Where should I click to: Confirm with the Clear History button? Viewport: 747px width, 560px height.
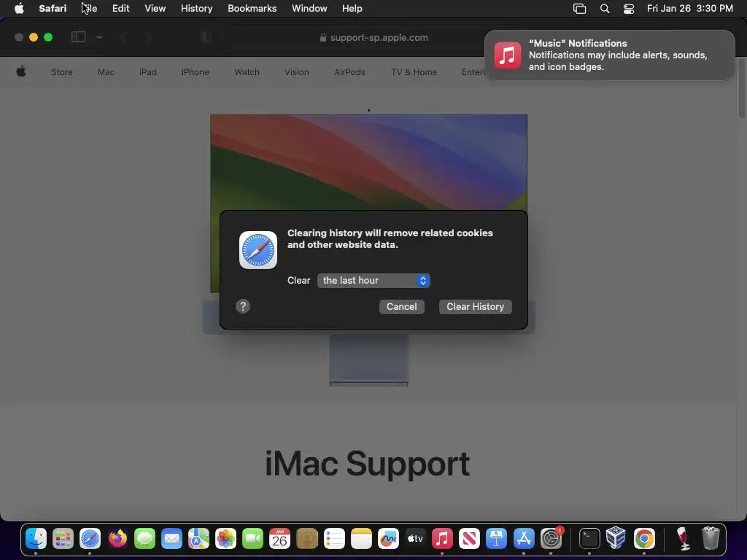475,307
